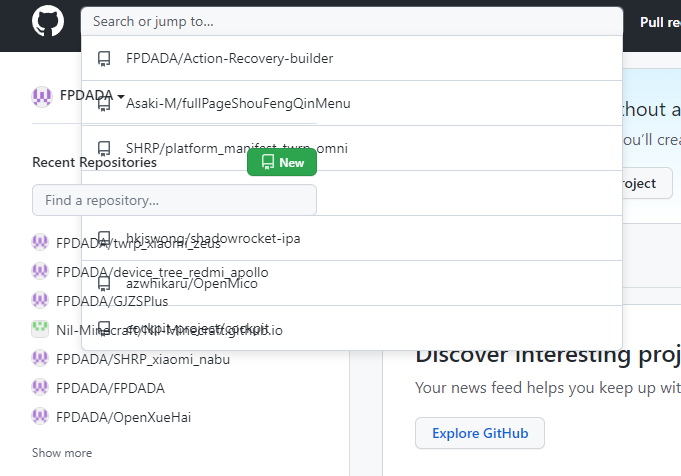Select FPDADA/Action-Recovery-builder search suggestion
The image size is (681, 476).
[x=352, y=58]
